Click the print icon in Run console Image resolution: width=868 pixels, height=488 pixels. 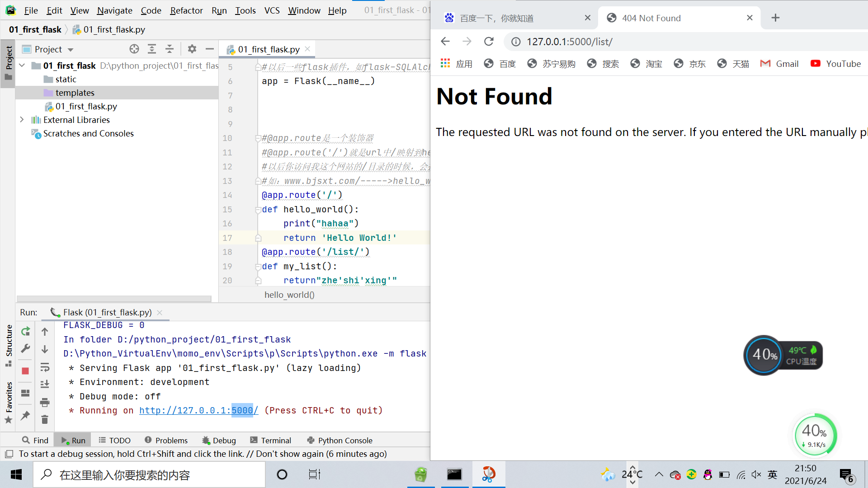pyautogui.click(x=45, y=402)
